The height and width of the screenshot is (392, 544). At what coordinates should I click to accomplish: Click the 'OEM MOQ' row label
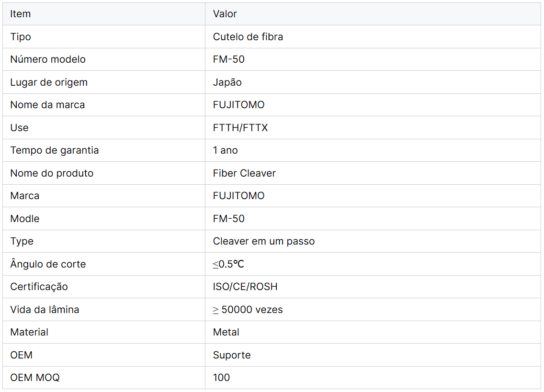tap(35, 378)
